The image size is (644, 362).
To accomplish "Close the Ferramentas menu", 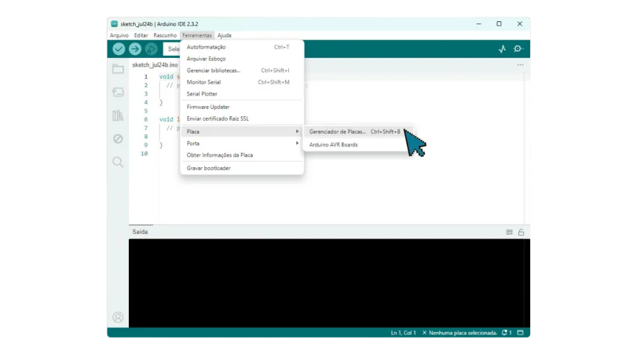I will click(197, 35).
